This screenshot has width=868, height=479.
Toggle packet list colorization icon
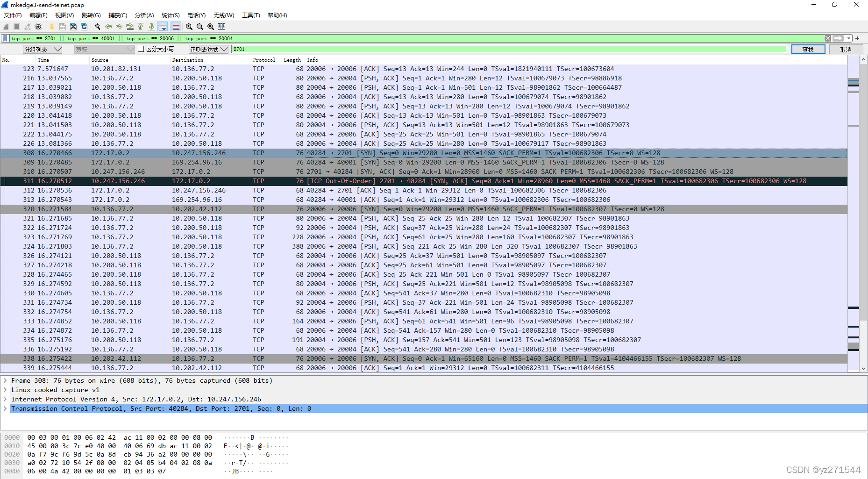click(176, 27)
